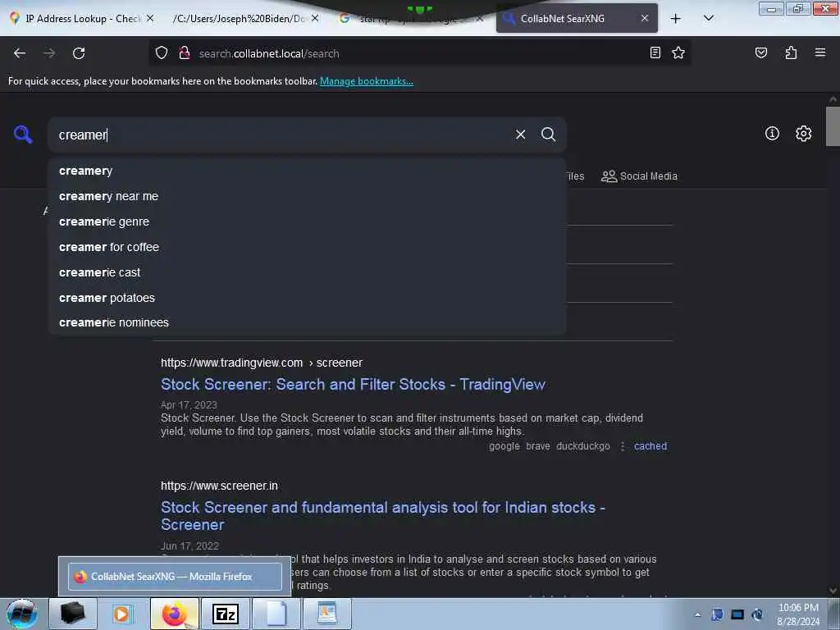Open the blank document taskbar icon
The width and height of the screenshot is (840, 630).
coord(276,614)
